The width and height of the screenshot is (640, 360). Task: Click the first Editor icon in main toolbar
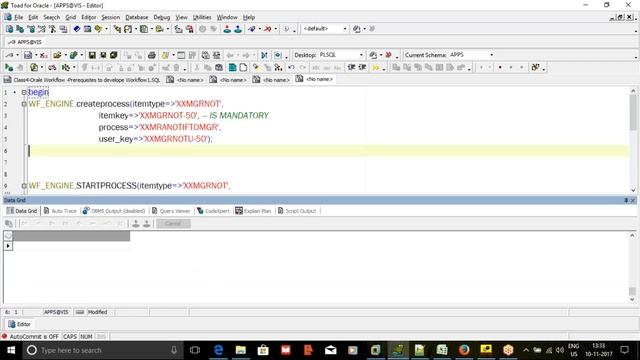click(9, 29)
